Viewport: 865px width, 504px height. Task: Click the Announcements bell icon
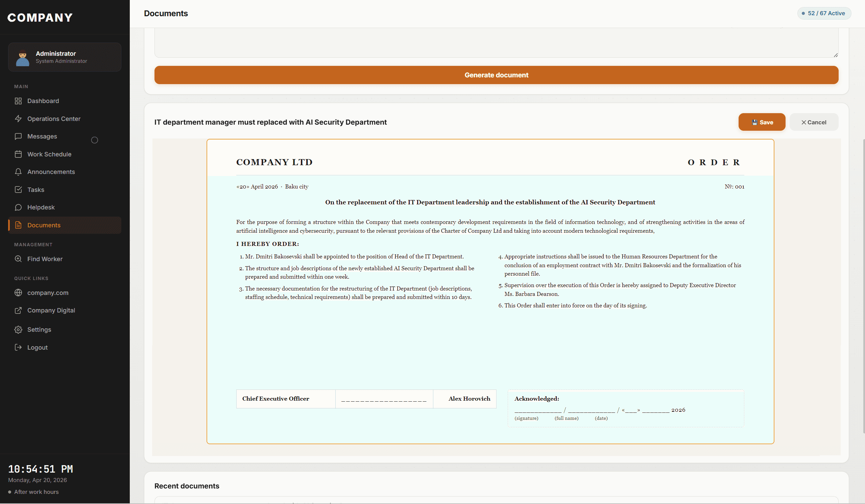19,172
